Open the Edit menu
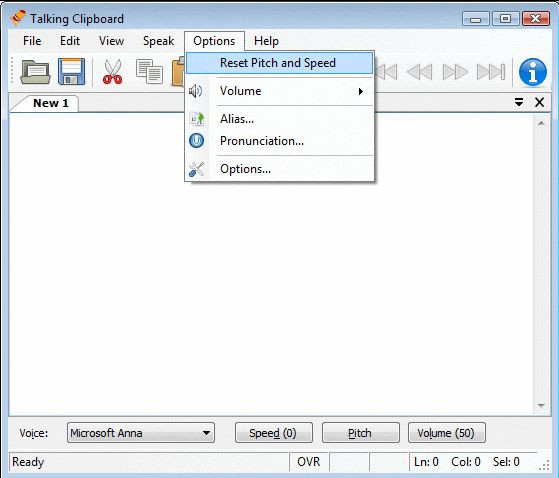Viewport: 559px width, 478px height. 70,41
